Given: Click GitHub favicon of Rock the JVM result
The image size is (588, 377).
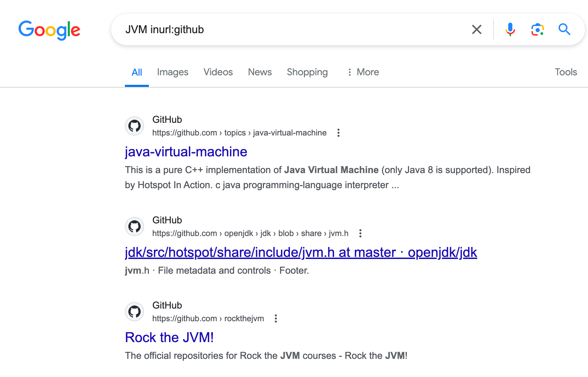Looking at the screenshot, I should (135, 312).
